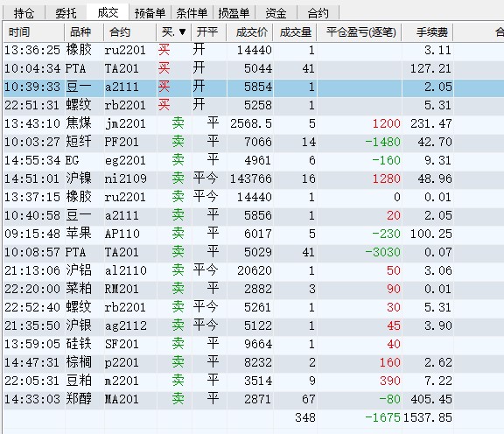The width and height of the screenshot is (504, 434).
Task: Click the 买卖 column sort arrow
Action: [182, 31]
